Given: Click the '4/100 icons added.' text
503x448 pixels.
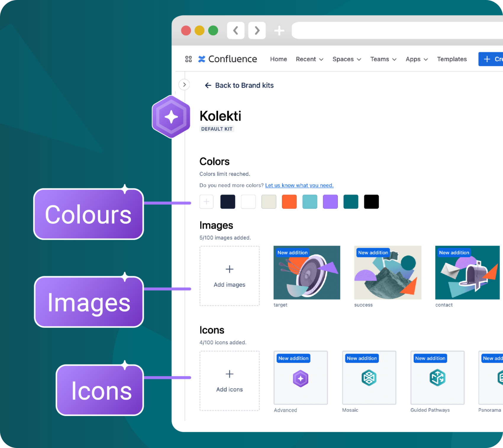Looking at the screenshot, I should tap(223, 342).
